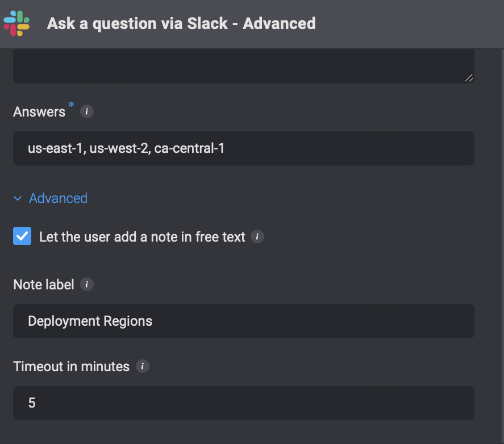Click the 'Let the user add a note' label
Viewport: 504px width, 444px height.
pyautogui.click(x=142, y=237)
